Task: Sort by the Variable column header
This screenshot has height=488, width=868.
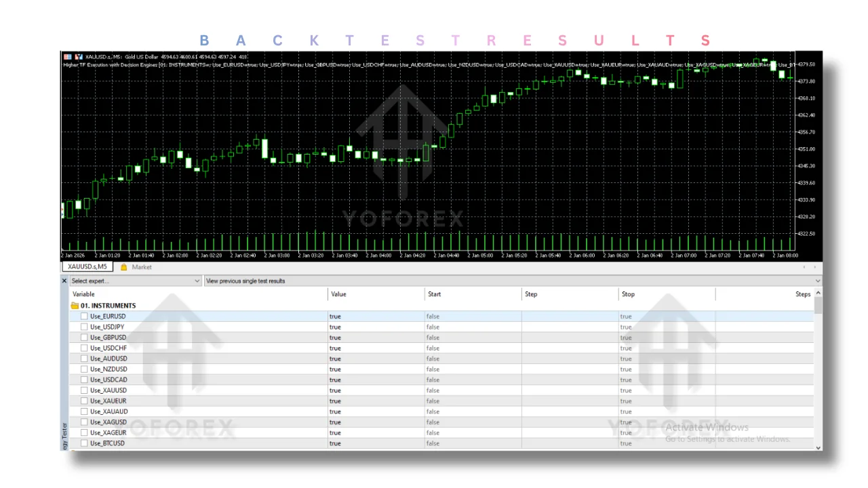Action: pyautogui.click(x=198, y=294)
